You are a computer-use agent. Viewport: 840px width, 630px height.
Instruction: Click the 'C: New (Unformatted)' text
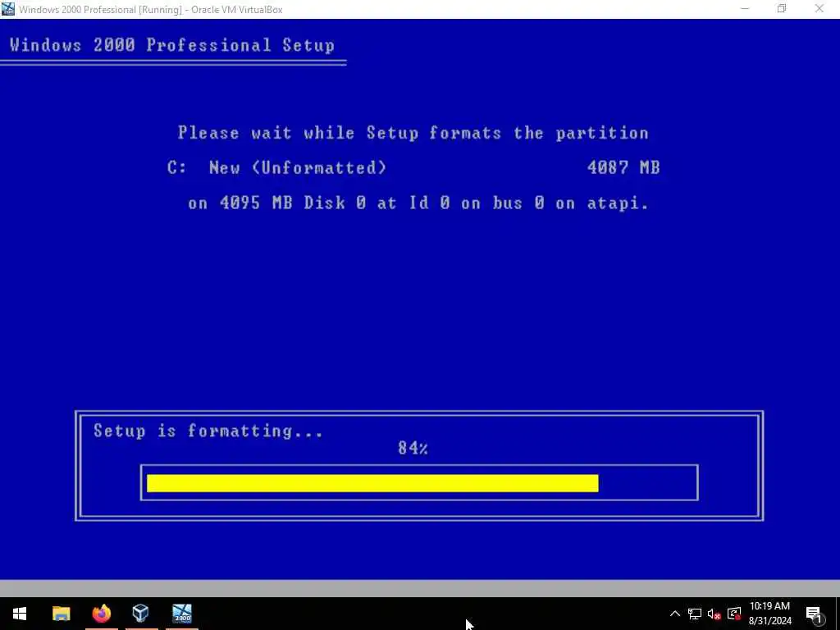276,168
